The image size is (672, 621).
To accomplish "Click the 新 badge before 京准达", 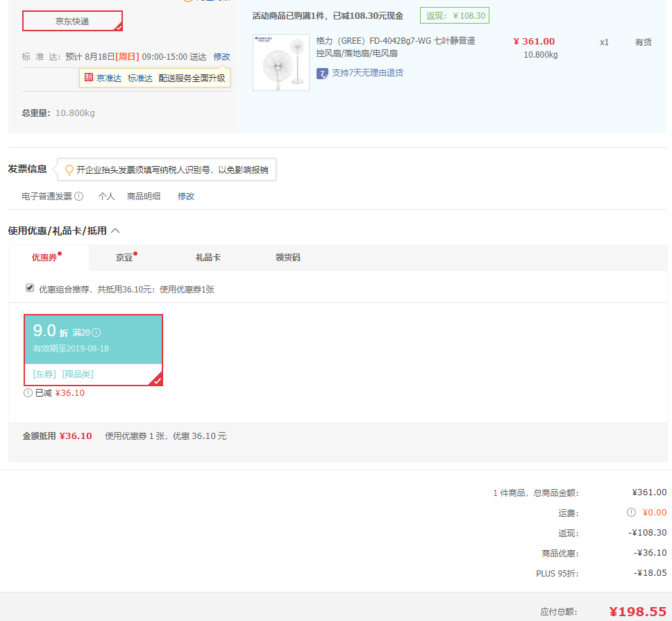I will pyautogui.click(x=89, y=78).
